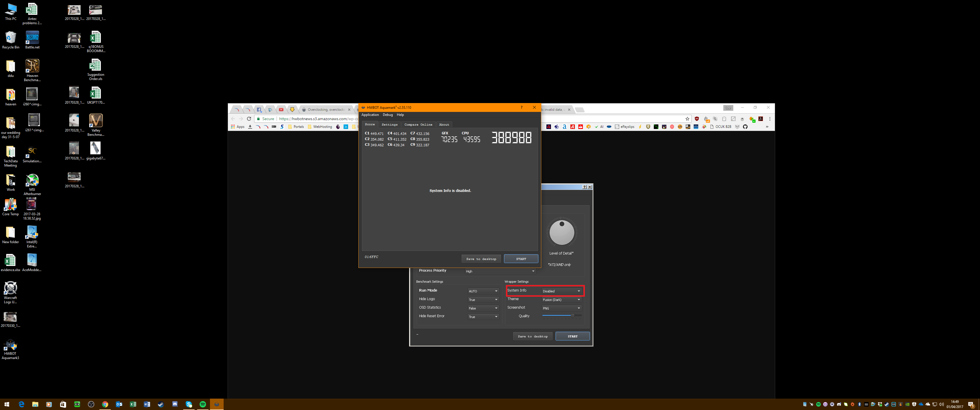Open evidence.xlsx desktop file
The height and width of the screenshot is (410, 980).
tap(10, 263)
